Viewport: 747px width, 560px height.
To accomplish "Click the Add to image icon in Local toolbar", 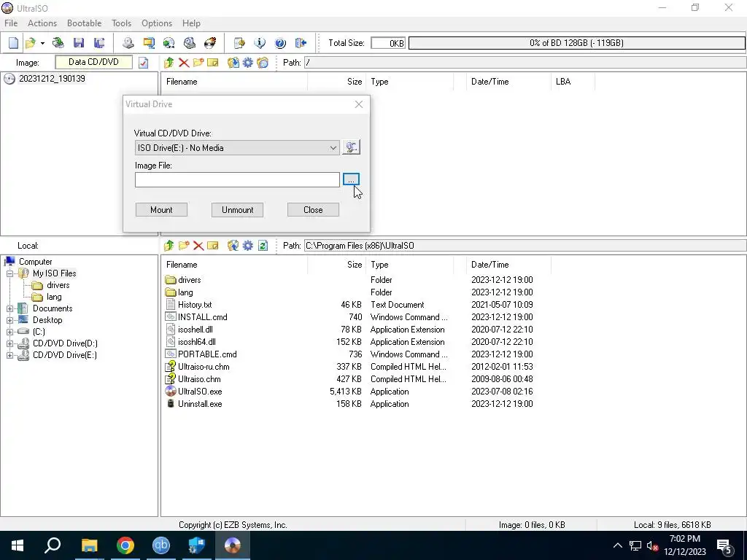I will click(233, 246).
